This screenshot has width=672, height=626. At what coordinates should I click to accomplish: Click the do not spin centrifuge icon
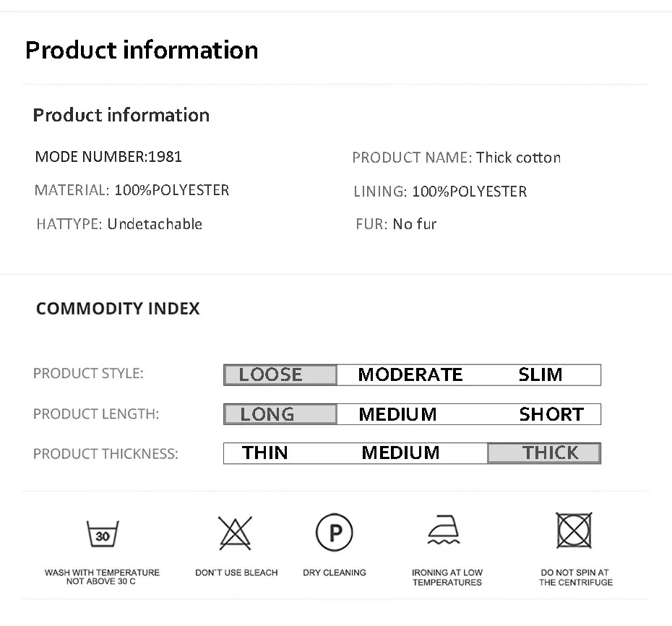point(574,531)
